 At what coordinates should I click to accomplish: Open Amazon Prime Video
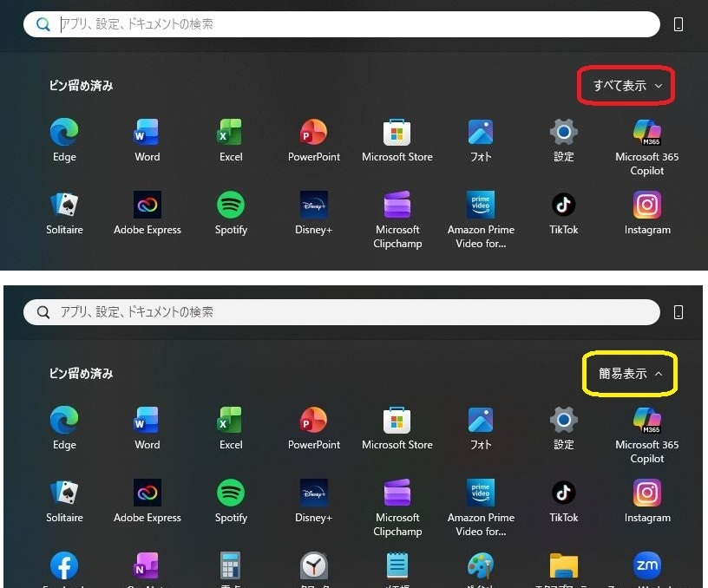pyautogui.click(x=480, y=205)
